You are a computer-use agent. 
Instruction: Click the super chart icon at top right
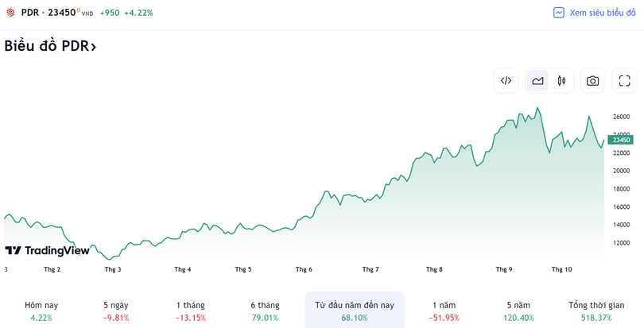coord(559,13)
